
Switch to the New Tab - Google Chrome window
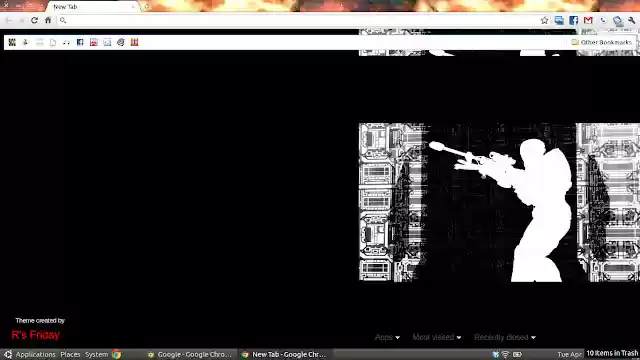pyautogui.click(x=285, y=354)
